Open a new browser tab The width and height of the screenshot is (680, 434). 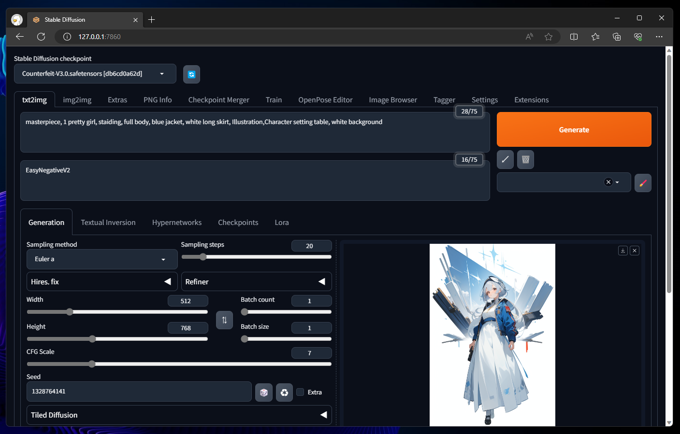[151, 20]
